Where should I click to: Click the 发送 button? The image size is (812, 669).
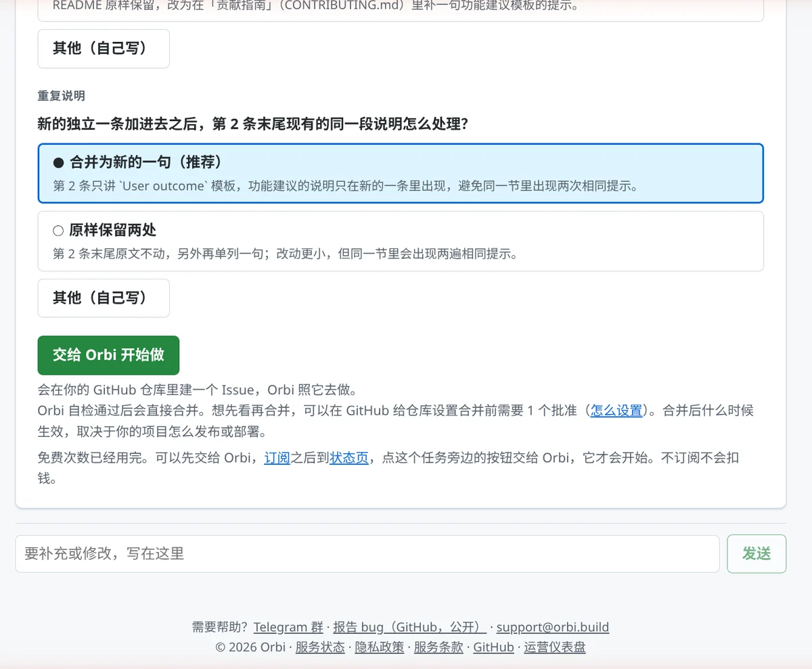[757, 554]
